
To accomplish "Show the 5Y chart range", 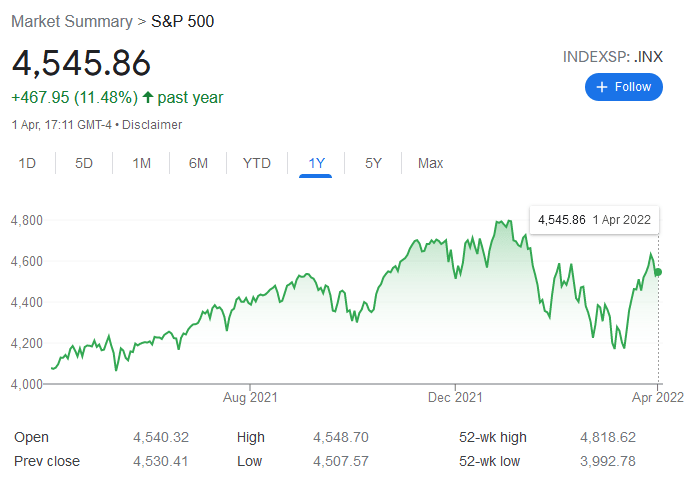I will coord(373,163).
